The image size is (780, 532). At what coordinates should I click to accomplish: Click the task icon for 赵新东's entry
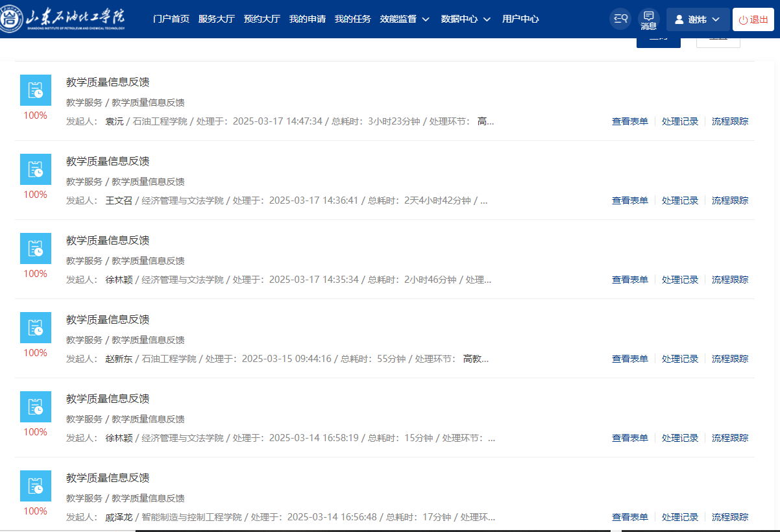click(x=36, y=328)
